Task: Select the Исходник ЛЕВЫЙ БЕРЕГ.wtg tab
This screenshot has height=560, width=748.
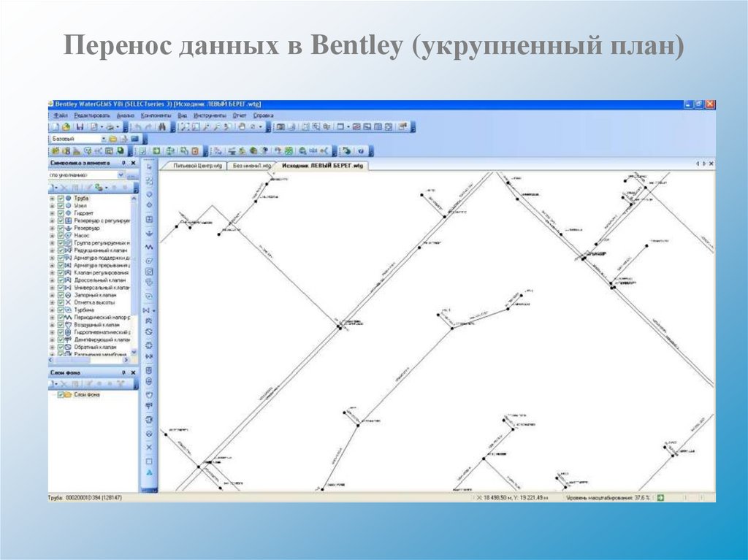Action: click(322, 166)
